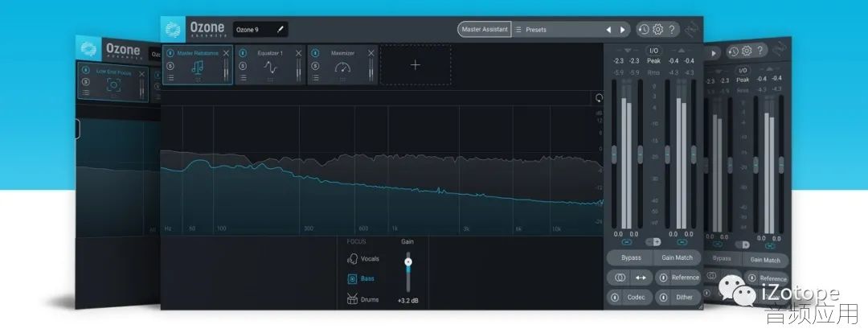Image resolution: width=868 pixels, height=333 pixels.
Task: Open the Dither panel
Action: [684, 298]
